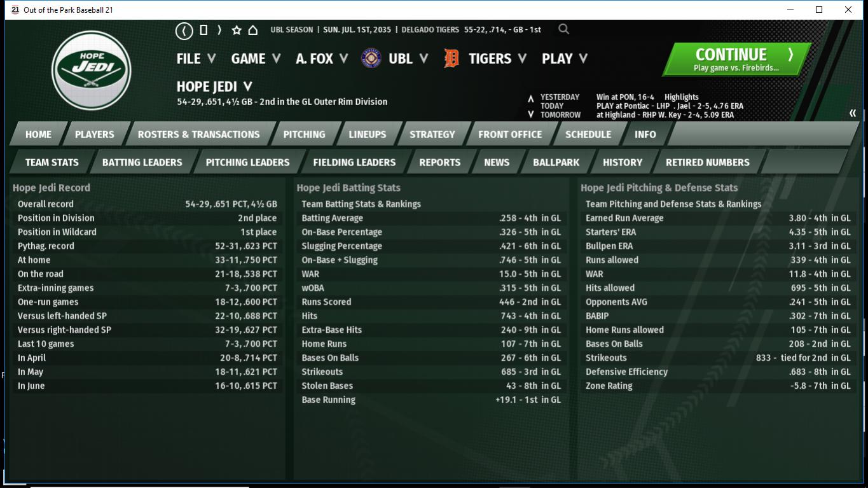Click the UBL league logo
868x488 pixels.
point(371,59)
